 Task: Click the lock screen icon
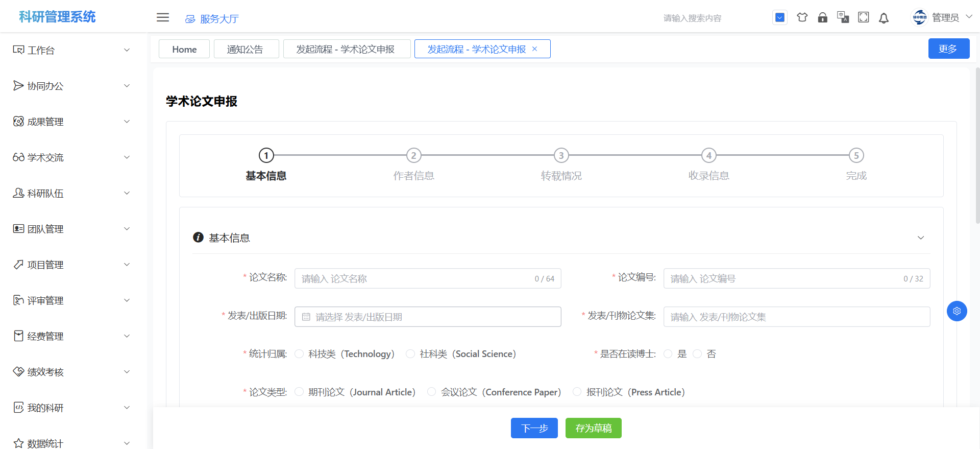click(x=822, y=17)
